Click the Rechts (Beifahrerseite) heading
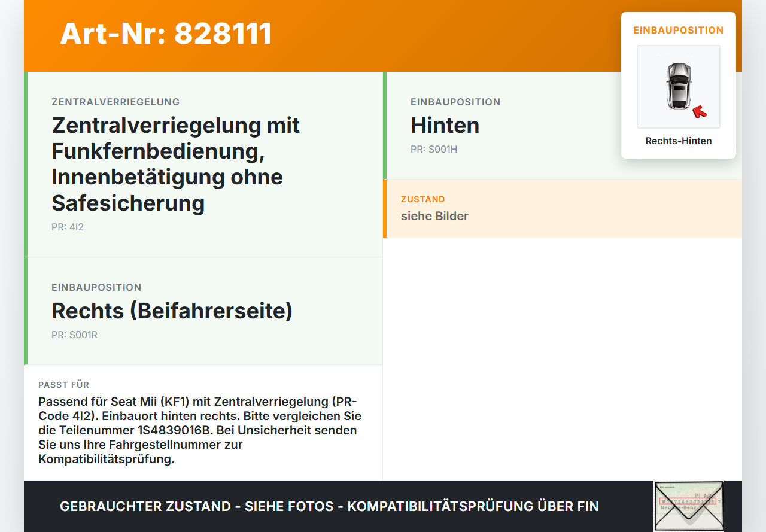Viewport: 766px width, 532px height. (172, 311)
